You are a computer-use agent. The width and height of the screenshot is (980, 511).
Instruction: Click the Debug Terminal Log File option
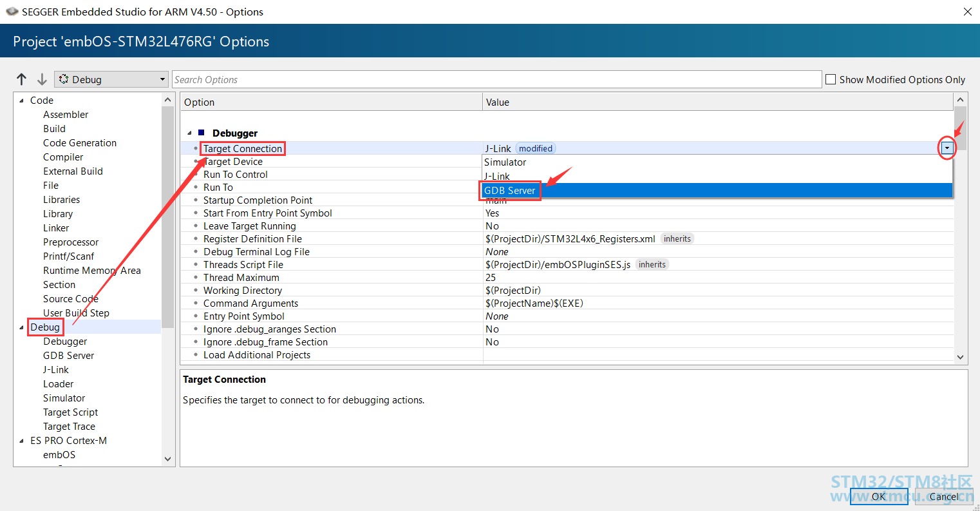pyautogui.click(x=256, y=252)
